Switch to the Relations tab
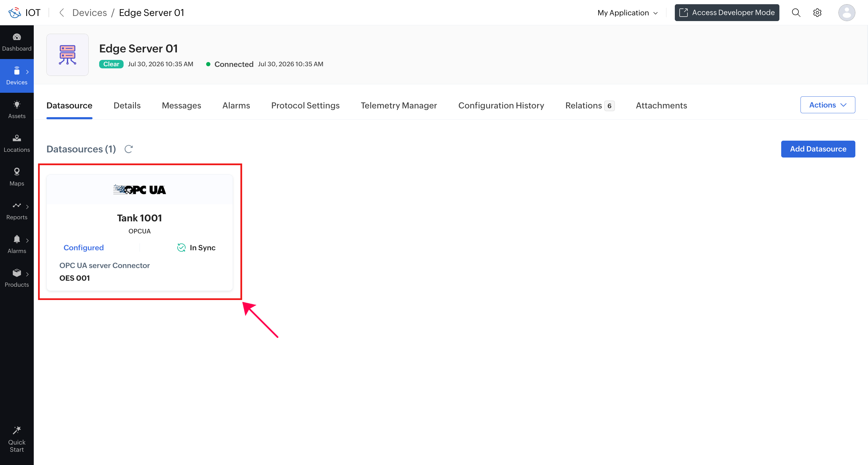 (590, 105)
